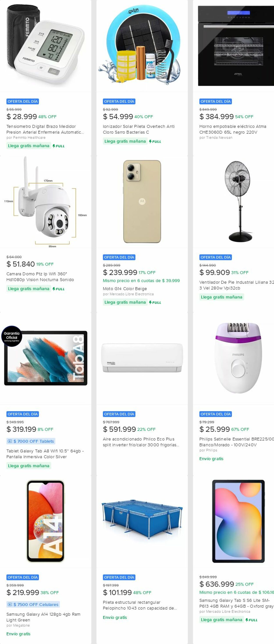The width and height of the screenshot is (274, 644).
Task: Click the coupon icon in $7000 OFF Tablets
Action: 10,441
